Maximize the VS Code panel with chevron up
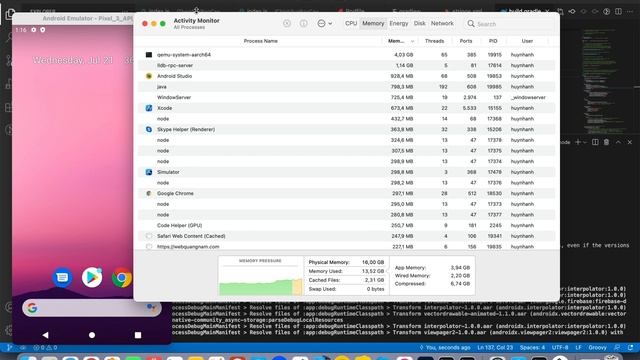Viewport: 640px width, 360px height. pos(618,142)
